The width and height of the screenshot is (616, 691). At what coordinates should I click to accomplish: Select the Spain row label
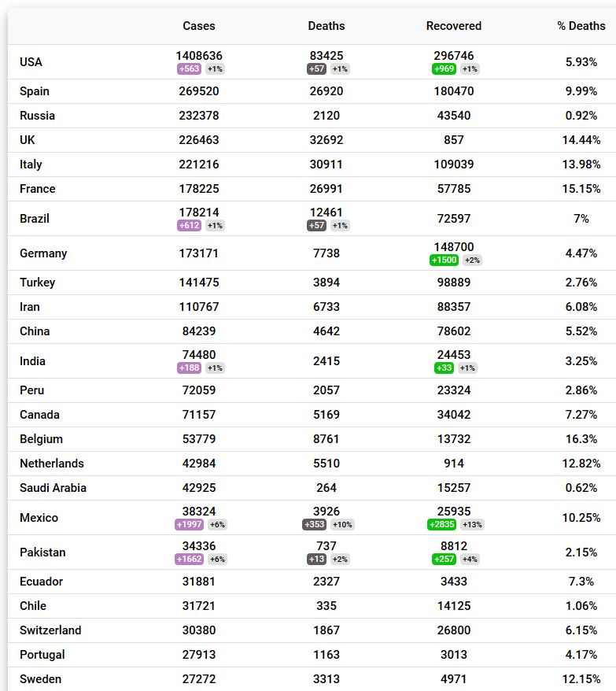(x=35, y=91)
